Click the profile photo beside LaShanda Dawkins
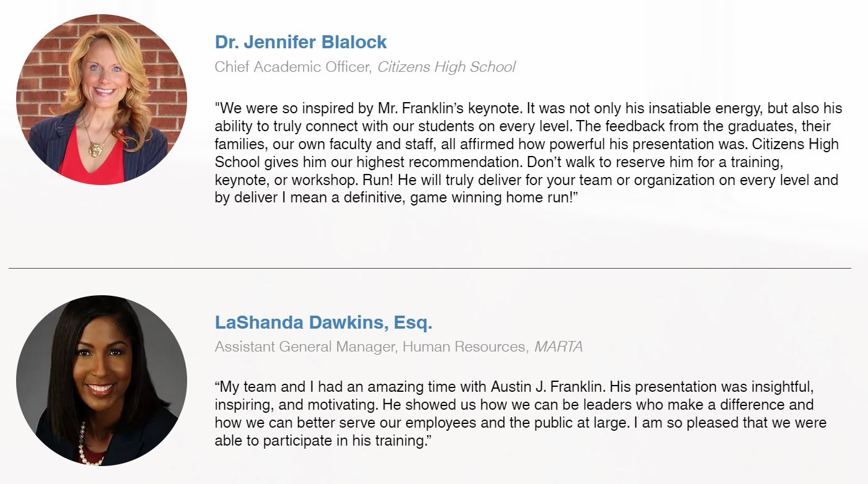 [x=101, y=380]
